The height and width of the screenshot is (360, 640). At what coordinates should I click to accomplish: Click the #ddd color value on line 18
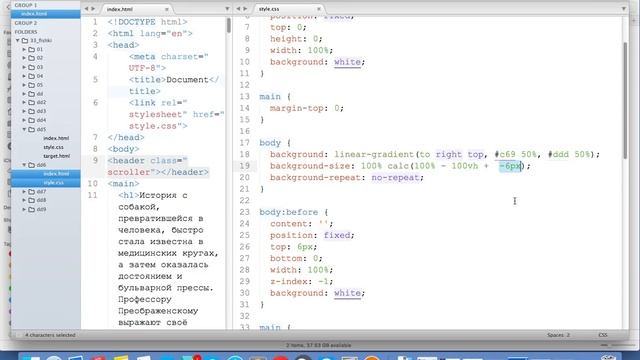point(558,155)
